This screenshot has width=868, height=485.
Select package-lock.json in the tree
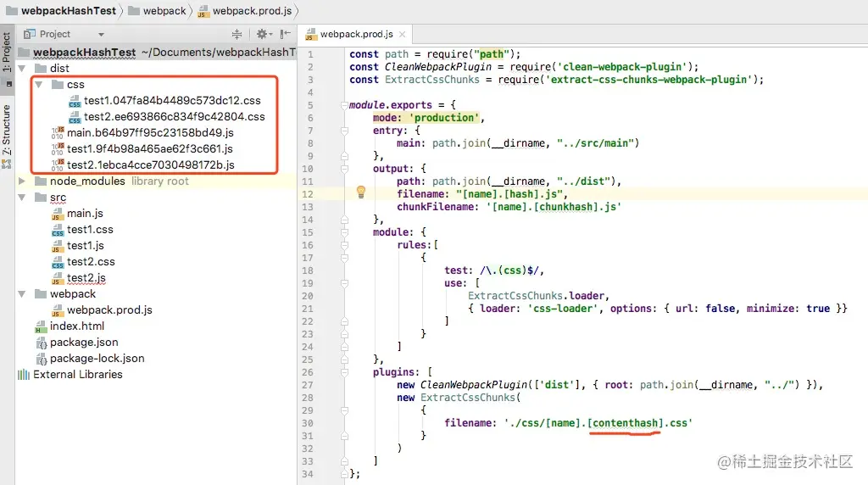97,359
